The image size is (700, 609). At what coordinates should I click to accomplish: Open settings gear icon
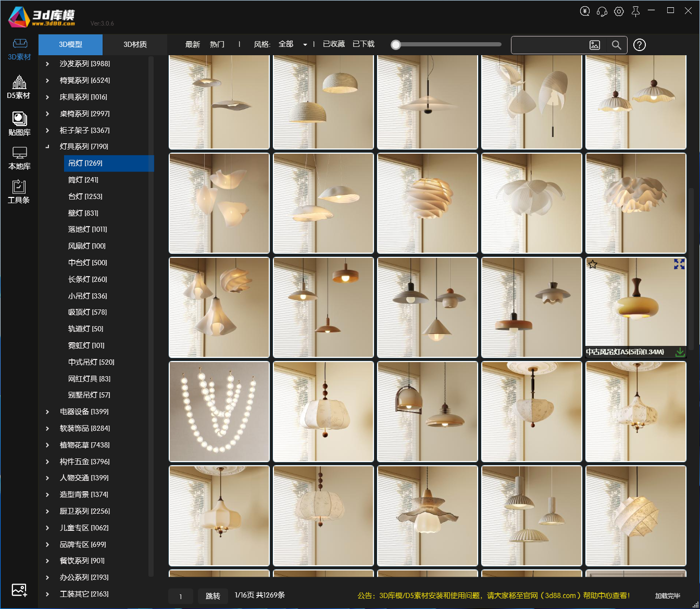coord(619,11)
